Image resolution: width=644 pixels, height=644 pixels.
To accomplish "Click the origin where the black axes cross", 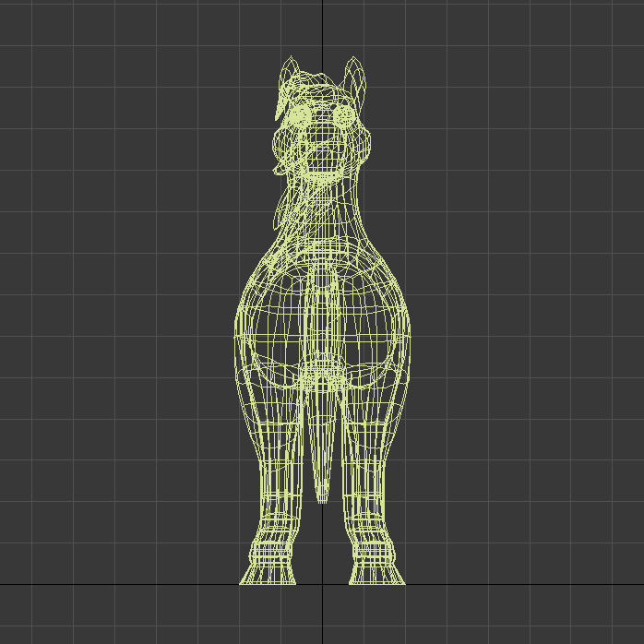I will (322, 584).
